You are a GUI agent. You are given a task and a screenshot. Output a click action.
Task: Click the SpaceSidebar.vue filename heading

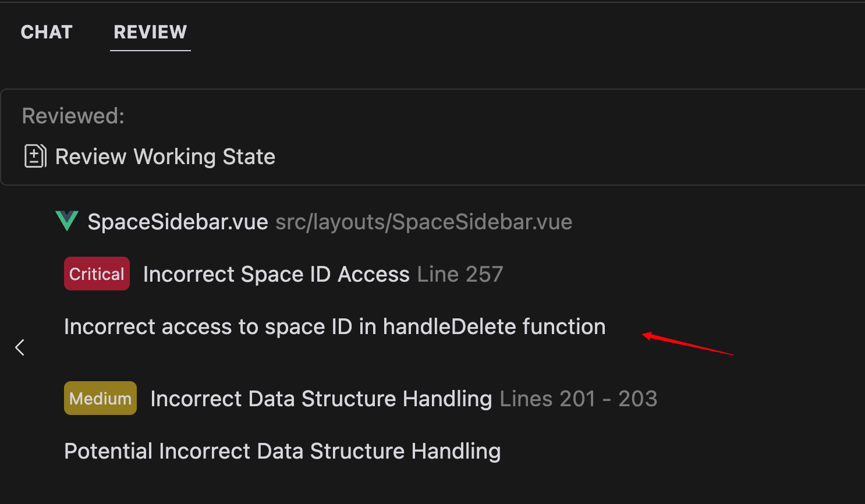177,221
